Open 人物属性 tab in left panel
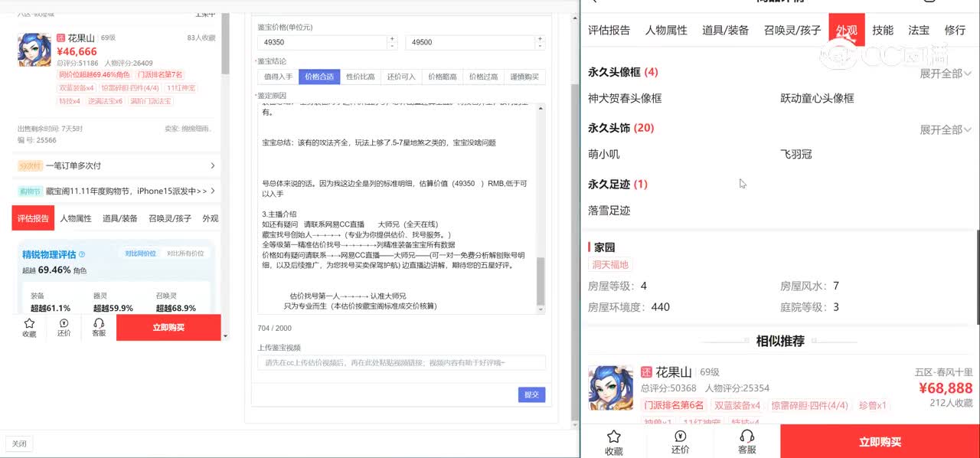The width and height of the screenshot is (980, 458). click(x=76, y=218)
